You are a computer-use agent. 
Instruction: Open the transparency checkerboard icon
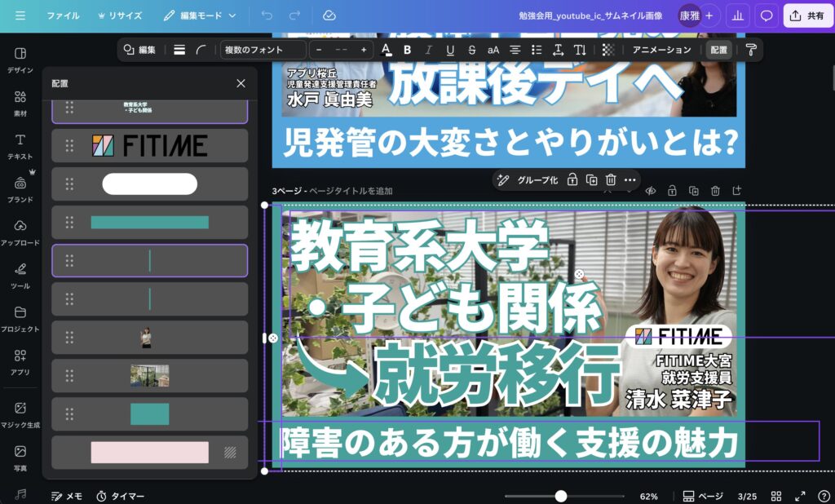click(608, 50)
